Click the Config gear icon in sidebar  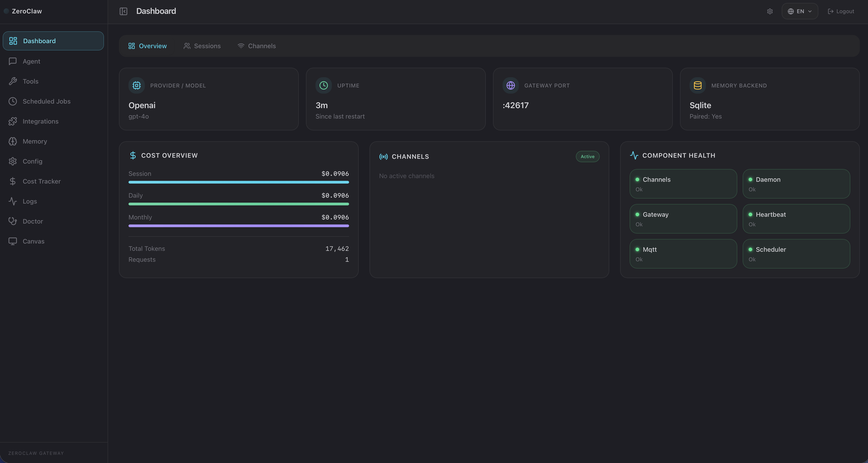tap(13, 161)
